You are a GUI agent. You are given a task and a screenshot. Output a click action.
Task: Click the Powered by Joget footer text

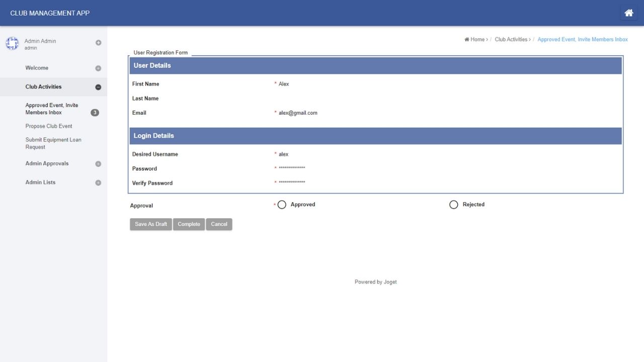point(375,282)
